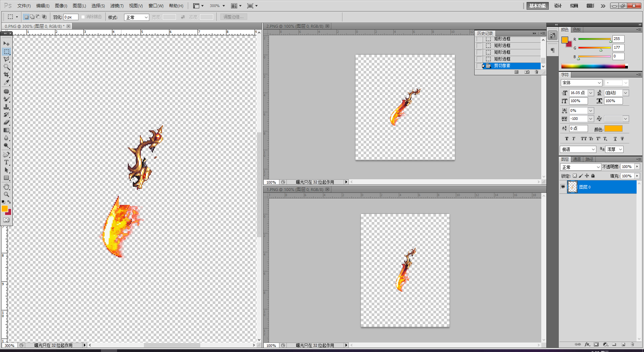Select the 剪切像素 history state
644x352 pixels.
(x=502, y=66)
